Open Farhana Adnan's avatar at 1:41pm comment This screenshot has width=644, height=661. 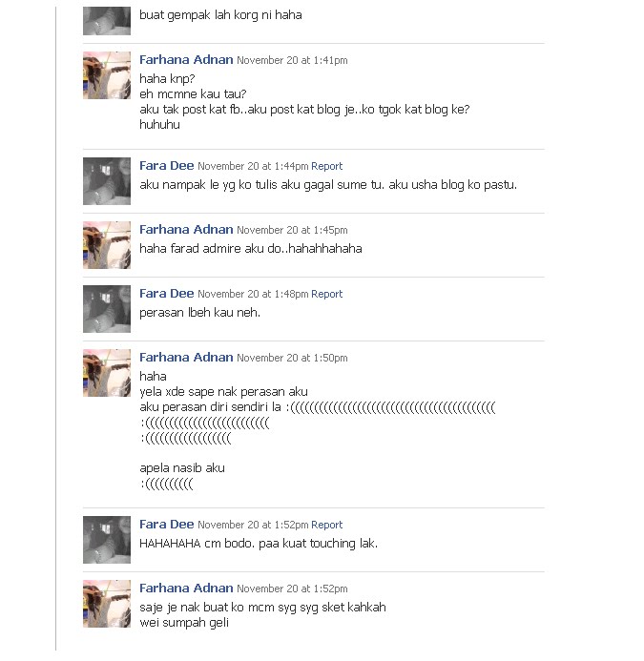point(107,75)
